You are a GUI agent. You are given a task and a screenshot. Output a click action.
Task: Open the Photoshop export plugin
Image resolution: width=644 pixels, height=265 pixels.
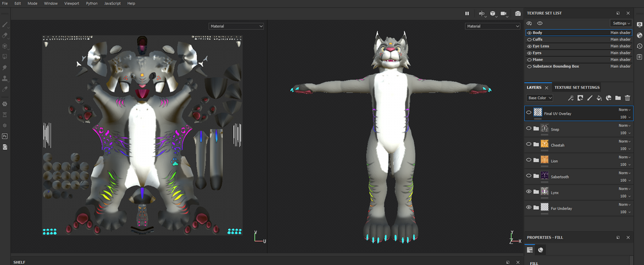[5, 136]
